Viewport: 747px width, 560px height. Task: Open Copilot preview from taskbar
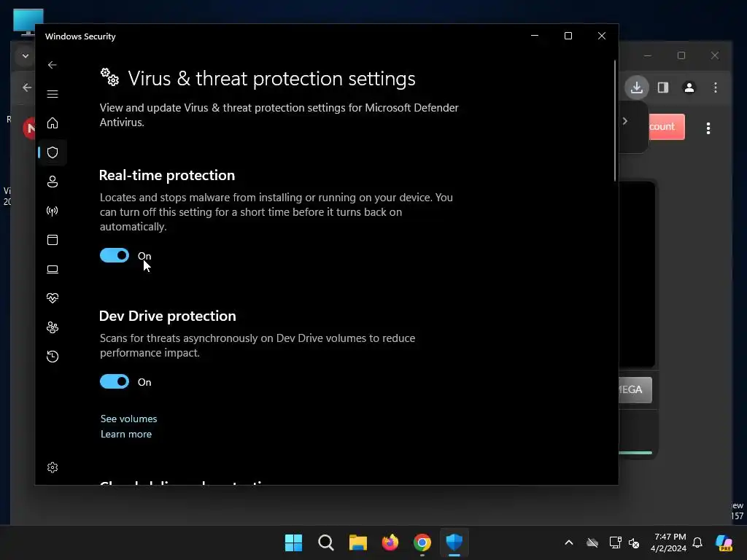724,542
